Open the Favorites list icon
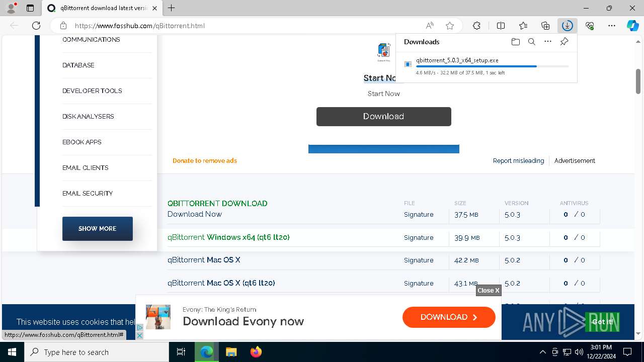 click(523, 26)
